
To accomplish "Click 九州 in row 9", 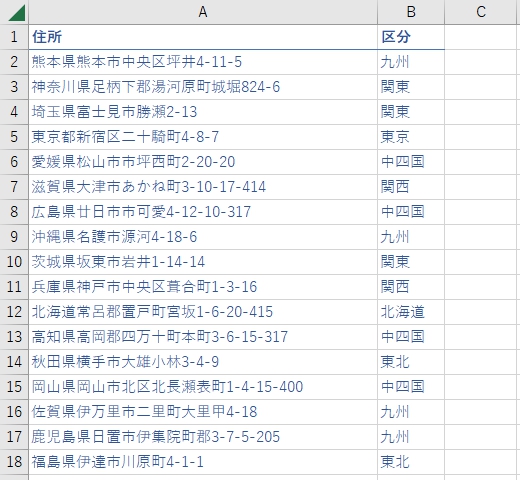I will 411,237.
